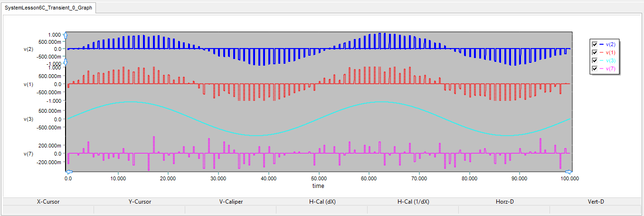
Task: Click the blue vertical axis arrow near 1.000
Action: click(x=66, y=36)
